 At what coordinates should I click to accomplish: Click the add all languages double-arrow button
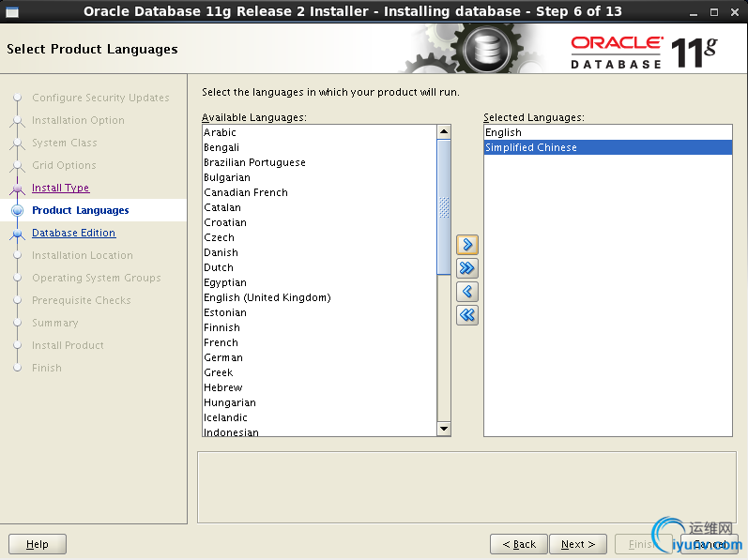coord(467,268)
